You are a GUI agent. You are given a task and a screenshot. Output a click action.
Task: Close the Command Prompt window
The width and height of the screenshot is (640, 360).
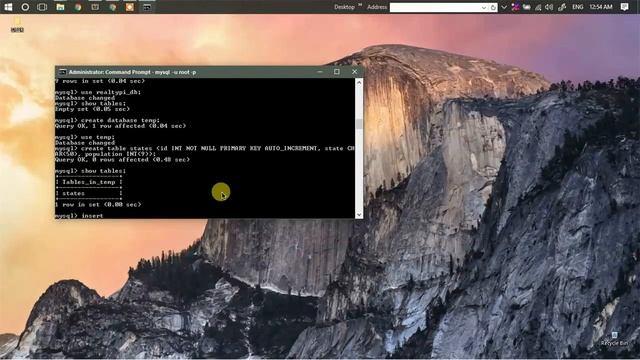[x=354, y=71]
